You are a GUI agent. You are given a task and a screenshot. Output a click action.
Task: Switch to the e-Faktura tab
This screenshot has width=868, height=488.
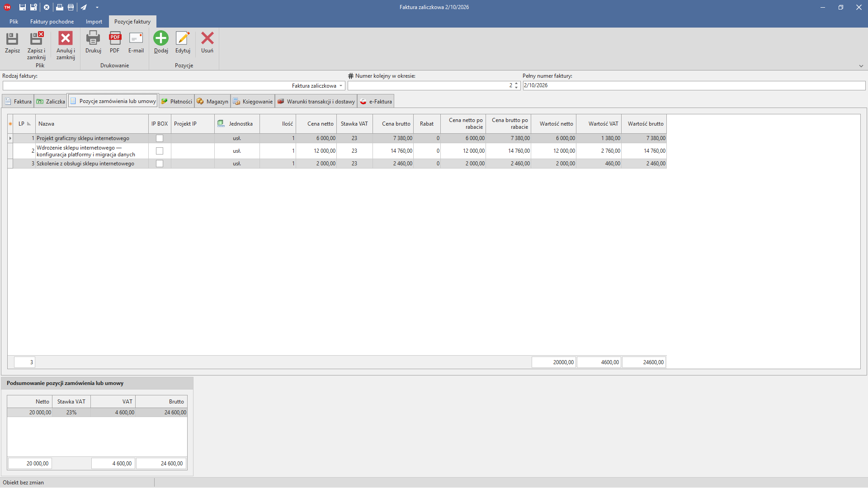pos(376,102)
